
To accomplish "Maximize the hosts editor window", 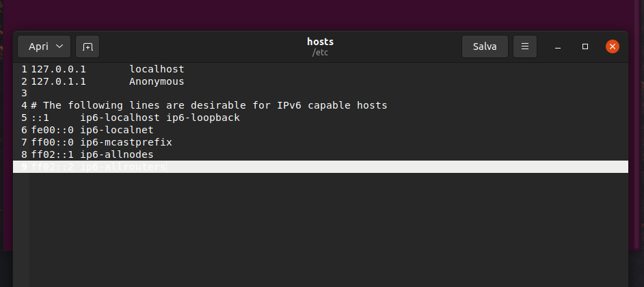I will click(585, 47).
